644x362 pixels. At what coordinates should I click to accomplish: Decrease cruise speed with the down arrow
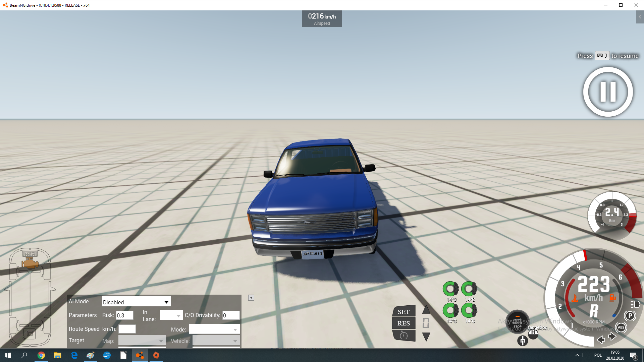pos(426,337)
